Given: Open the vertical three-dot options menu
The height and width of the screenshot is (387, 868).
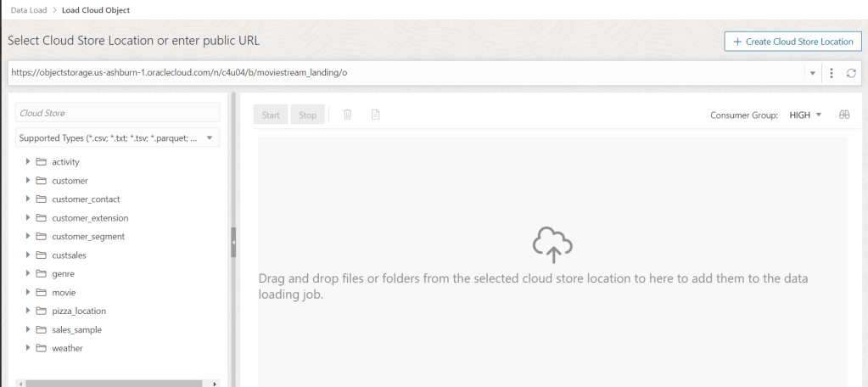Looking at the screenshot, I should coord(832,73).
